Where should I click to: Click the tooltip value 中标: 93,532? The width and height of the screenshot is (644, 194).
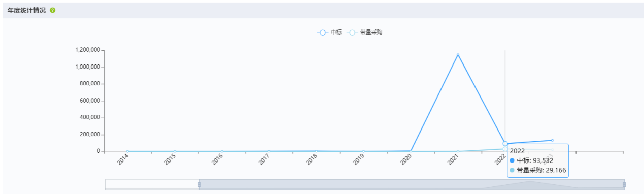[x=535, y=160]
